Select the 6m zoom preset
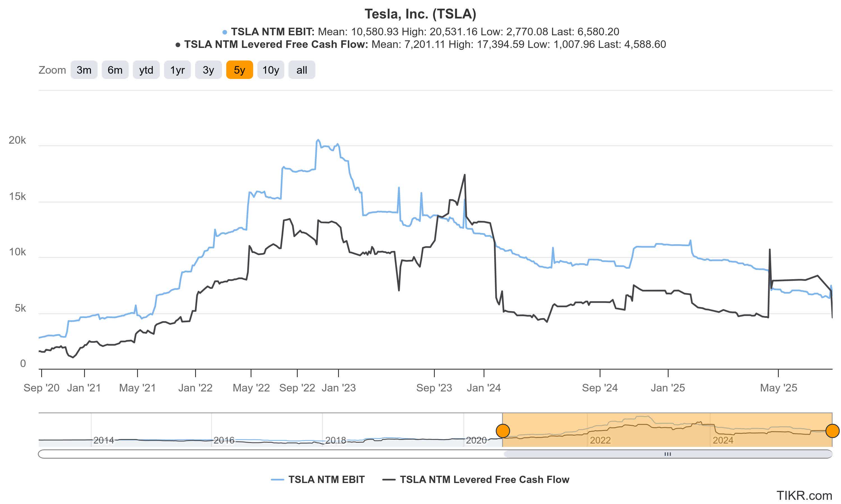The image size is (841, 504). coord(115,70)
